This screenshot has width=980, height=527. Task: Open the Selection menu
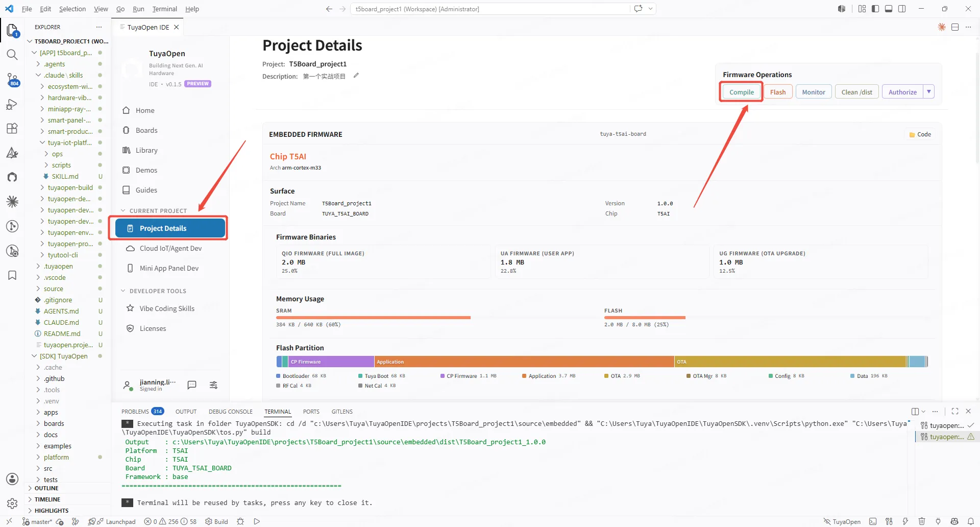point(72,9)
